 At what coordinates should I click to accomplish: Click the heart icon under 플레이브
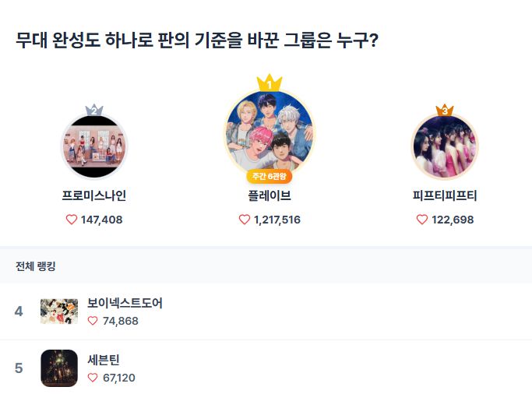point(245,220)
